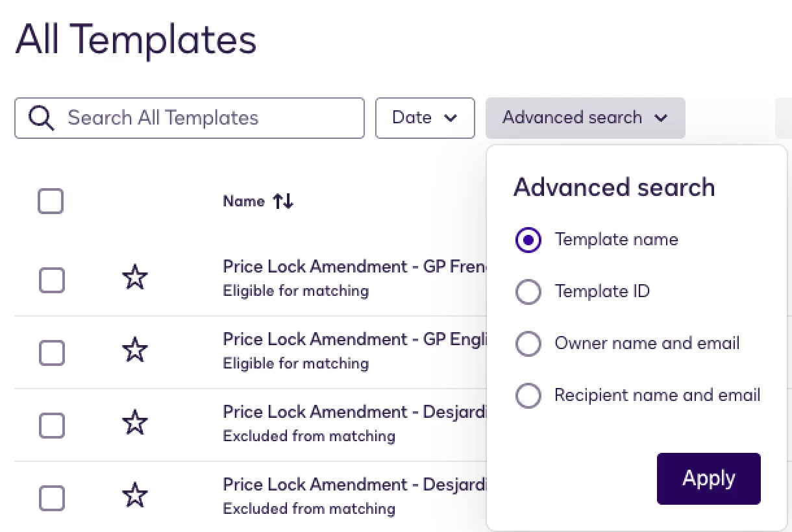The height and width of the screenshot is (532, 792).
Task: Select the last Desjardins template checkbox
Action: tap(52, 499)
